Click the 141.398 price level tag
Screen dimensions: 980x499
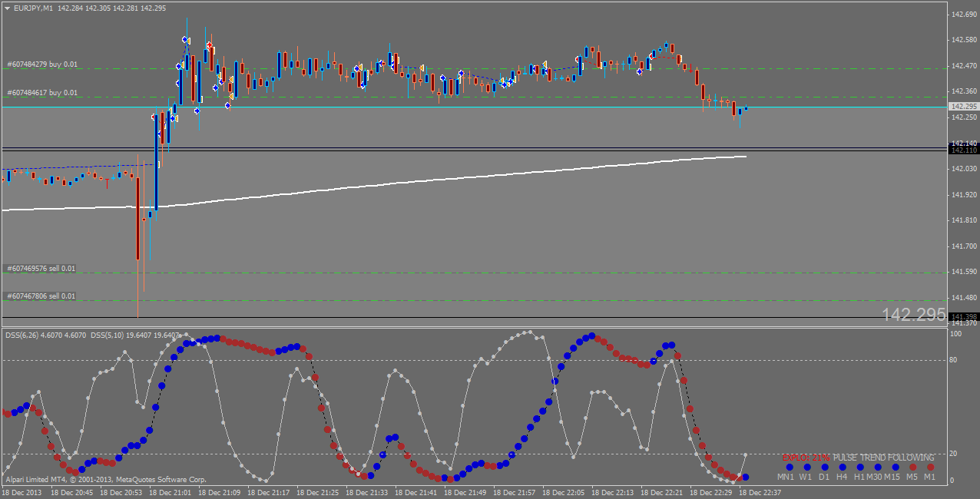pyautogui.click(x=963, y=317)
